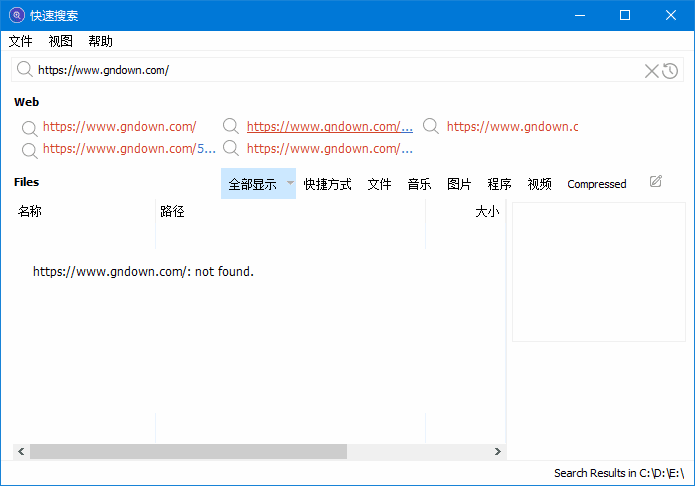Open the 帮助 menu
This screenshot has height=486, width=695.
(x=100, y=41)
